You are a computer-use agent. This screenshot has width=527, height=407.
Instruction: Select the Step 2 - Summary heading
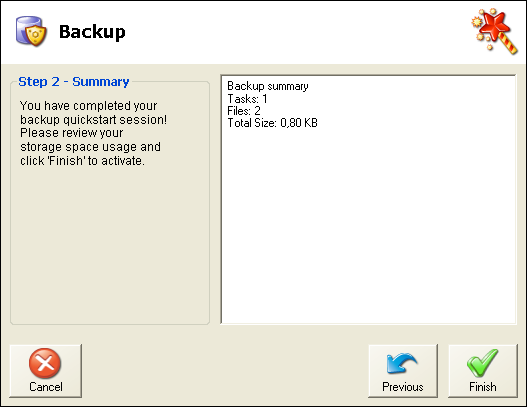(x=74, y=82)
